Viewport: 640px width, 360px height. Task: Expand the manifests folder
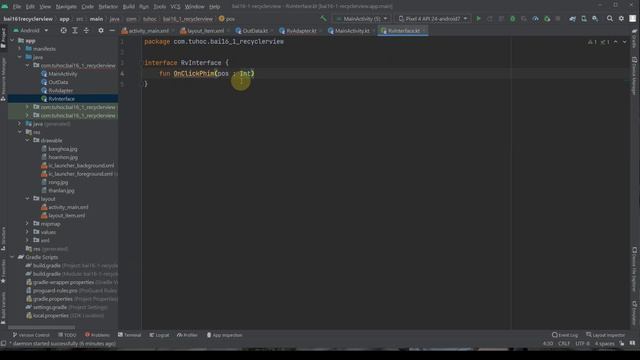pos(20,49)
